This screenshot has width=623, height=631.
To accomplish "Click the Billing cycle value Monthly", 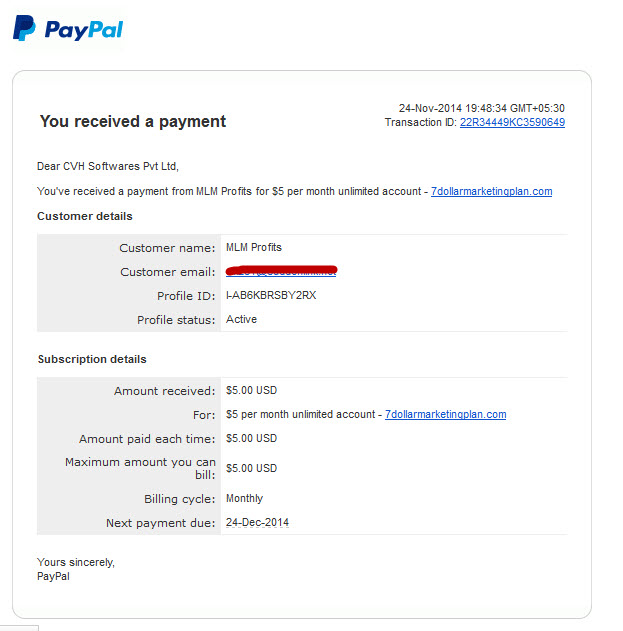I will coord(244,498).
